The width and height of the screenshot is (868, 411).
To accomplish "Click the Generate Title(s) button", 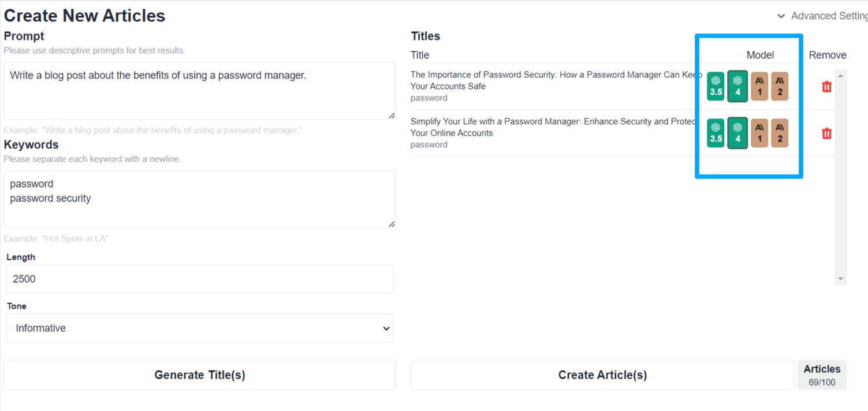I will pos(200,375).
